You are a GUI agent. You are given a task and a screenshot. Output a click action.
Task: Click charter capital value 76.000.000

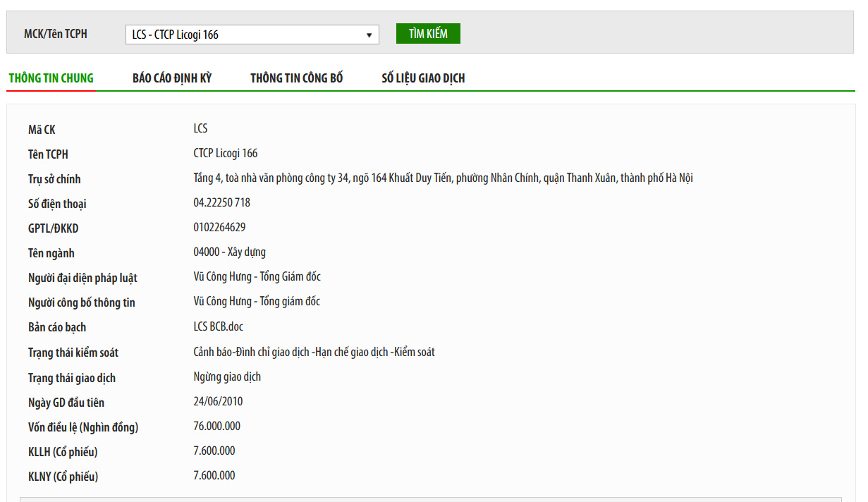tap(216, 426)
